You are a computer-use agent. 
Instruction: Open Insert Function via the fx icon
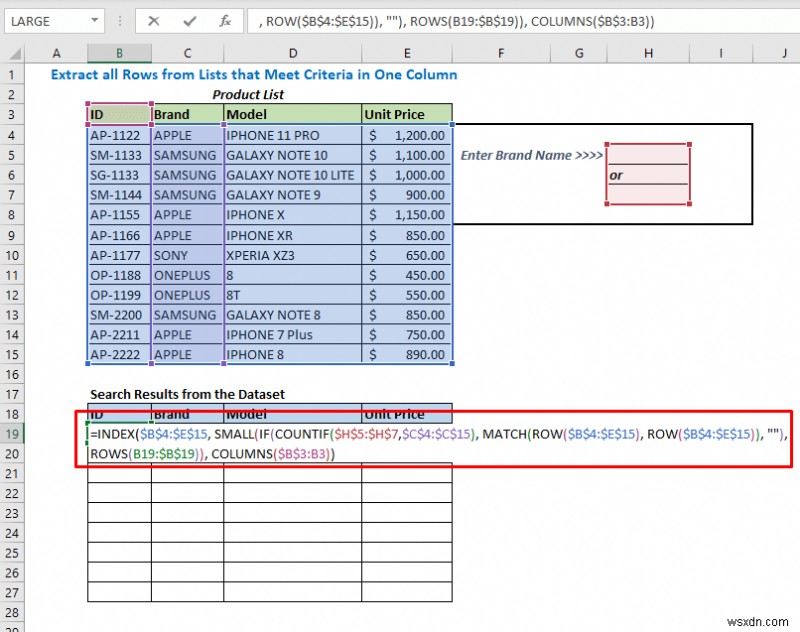(x=225, y=21)
